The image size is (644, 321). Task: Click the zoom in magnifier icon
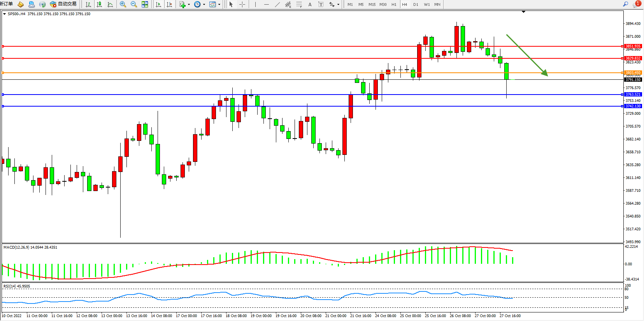point(123,4)
